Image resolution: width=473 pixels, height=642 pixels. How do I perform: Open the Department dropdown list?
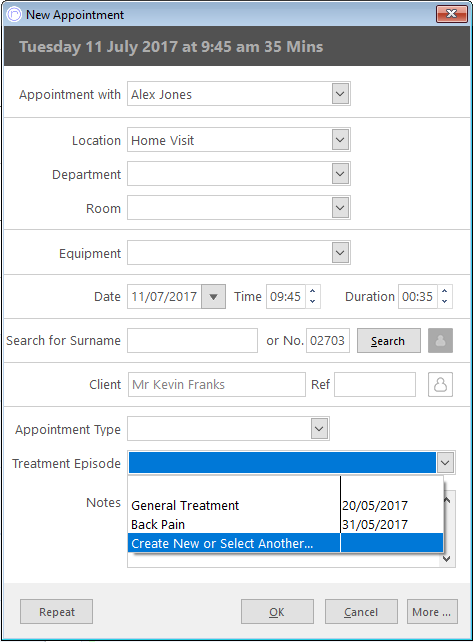click(x=340, y=174)
